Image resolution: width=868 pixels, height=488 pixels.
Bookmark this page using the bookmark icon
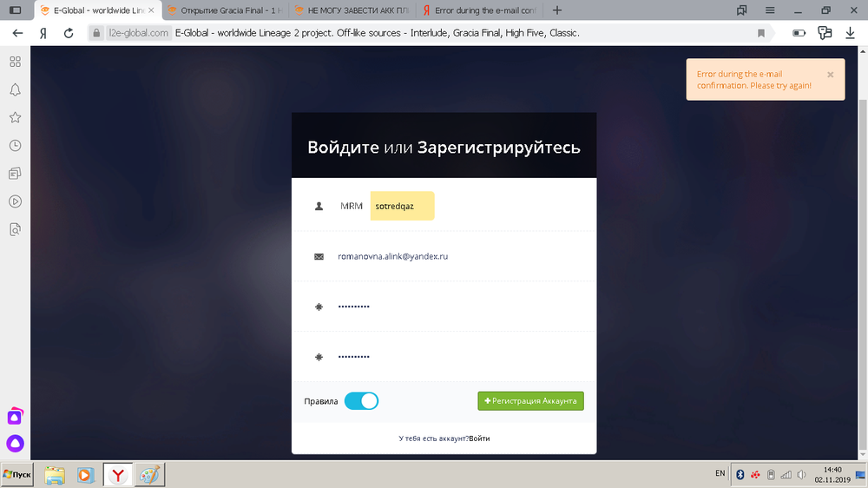761,33
